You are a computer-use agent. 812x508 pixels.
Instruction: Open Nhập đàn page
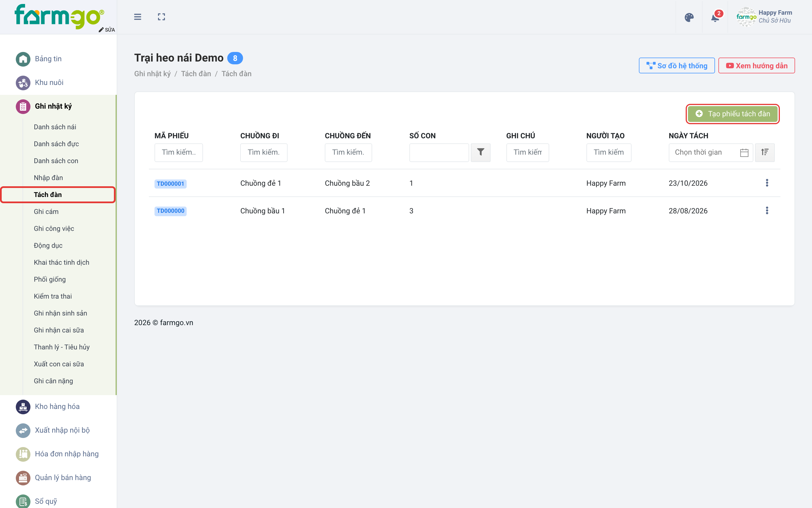click(48, 178)
